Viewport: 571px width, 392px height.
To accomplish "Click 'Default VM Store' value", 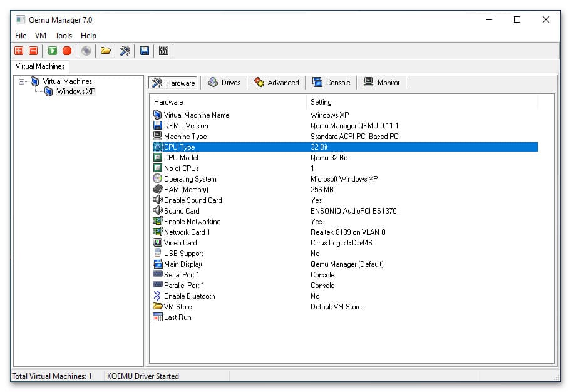I will [336, 307].
